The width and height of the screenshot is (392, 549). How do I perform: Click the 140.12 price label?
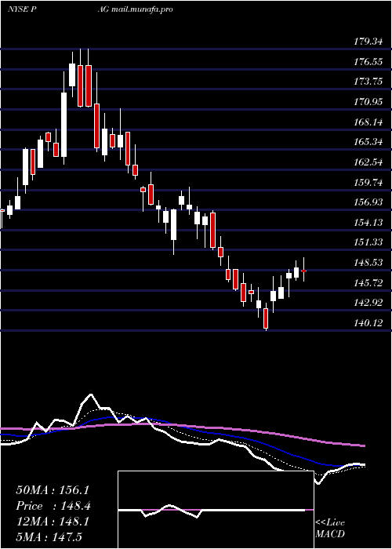pyautogui.click(x=368, y=323)
